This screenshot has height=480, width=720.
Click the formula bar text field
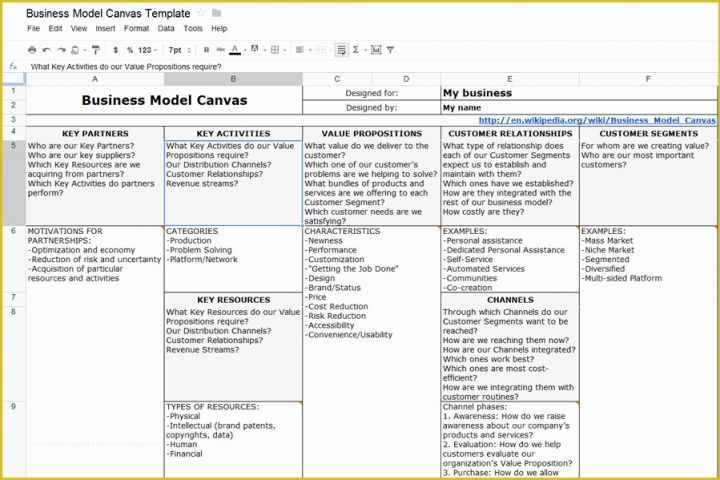(x=372, y=67)
